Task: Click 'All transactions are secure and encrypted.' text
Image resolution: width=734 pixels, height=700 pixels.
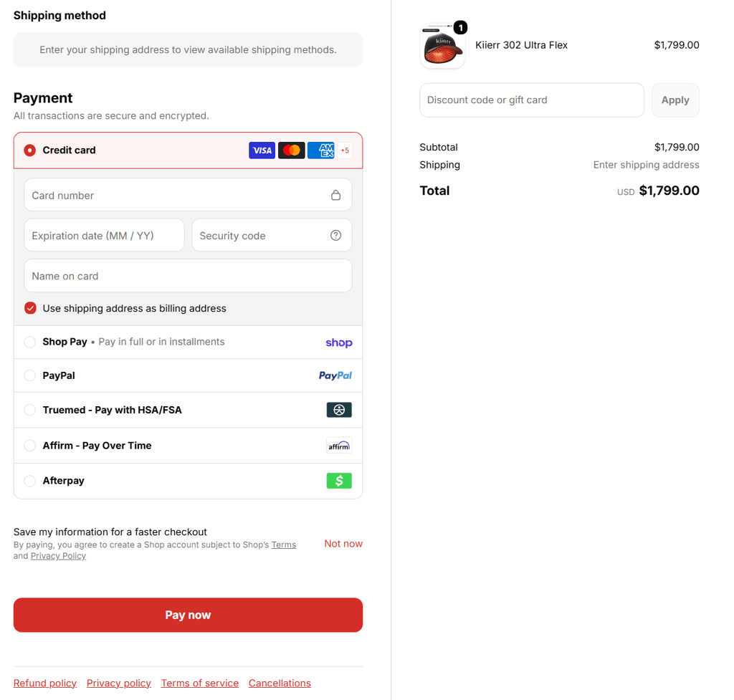Action: tap(111, 115)
